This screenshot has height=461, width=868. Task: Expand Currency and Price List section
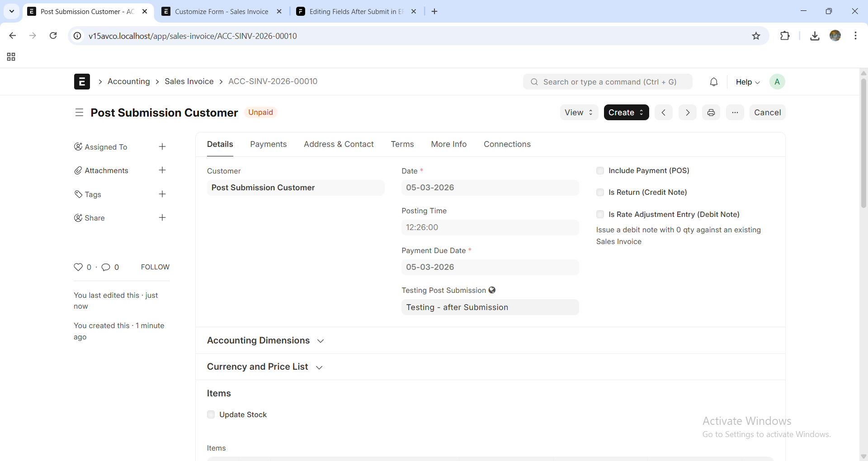point(264,367)
